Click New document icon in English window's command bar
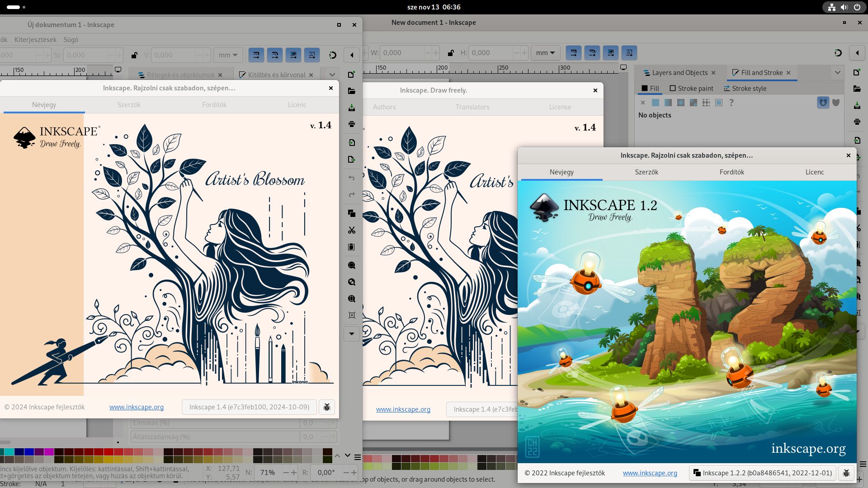This screenshot has width=868, height=488. click(x=857, y=72)
